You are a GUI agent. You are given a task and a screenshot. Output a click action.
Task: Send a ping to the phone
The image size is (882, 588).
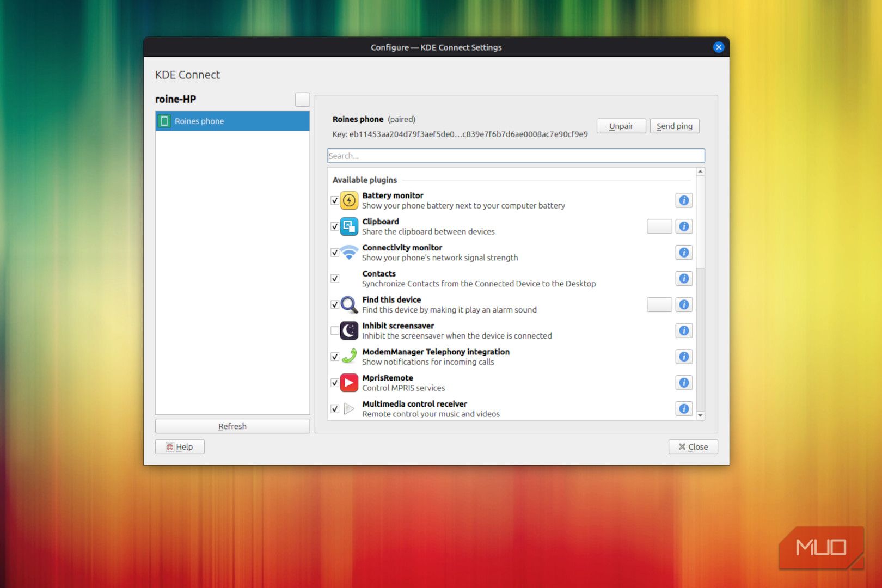(674, 126)
